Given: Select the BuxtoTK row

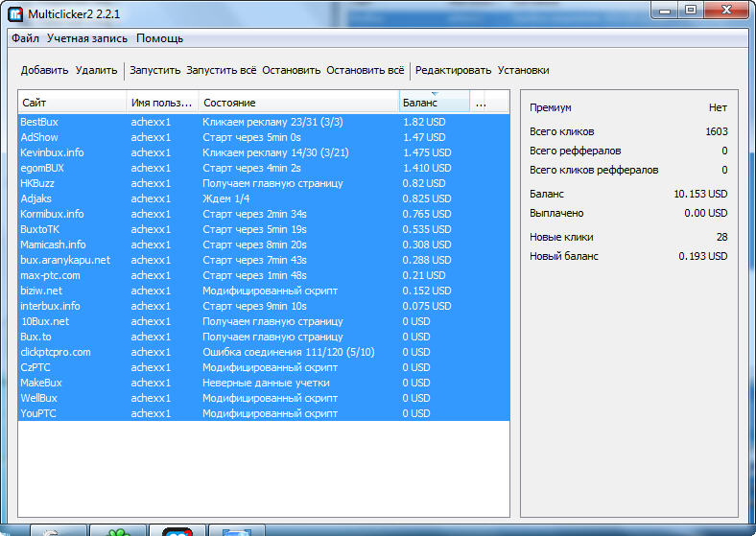Looking at the screenshot, I should pyautogui.click(x=264, y=229).
